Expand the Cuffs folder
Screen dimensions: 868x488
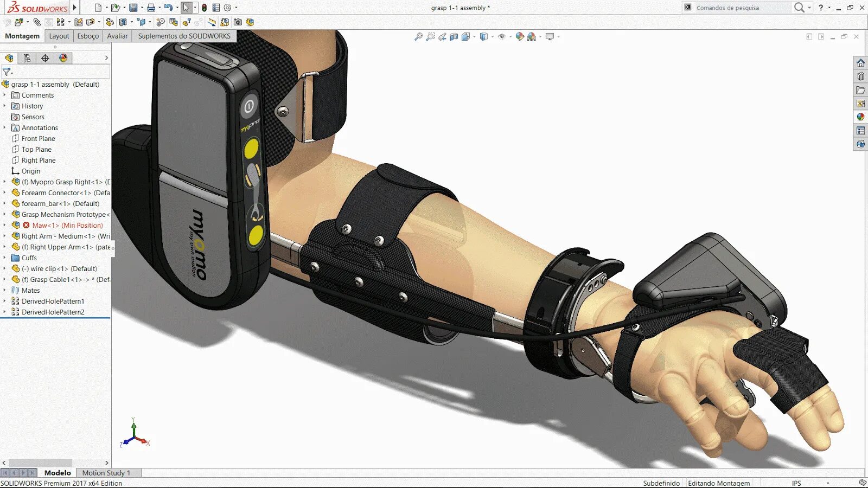click(x=4, y=258)
